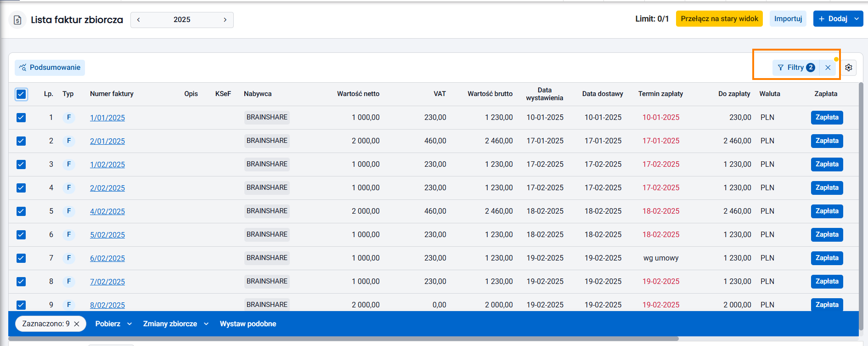Click type badge F for invoice 1/01/2025

[x=69, y=117]
